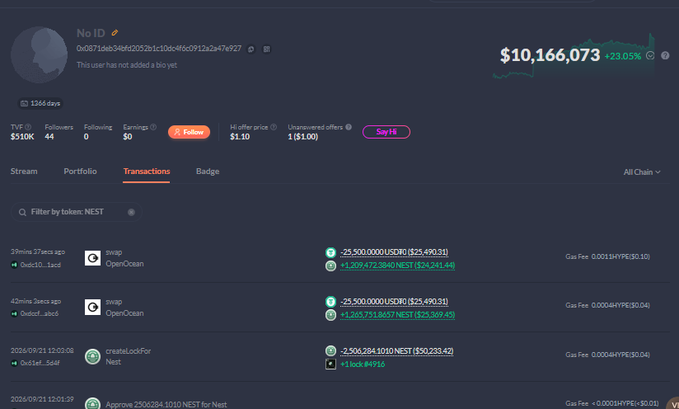Click the Hi offer price help icon
The width and height of the screenshot is (679, 409).
273,127
